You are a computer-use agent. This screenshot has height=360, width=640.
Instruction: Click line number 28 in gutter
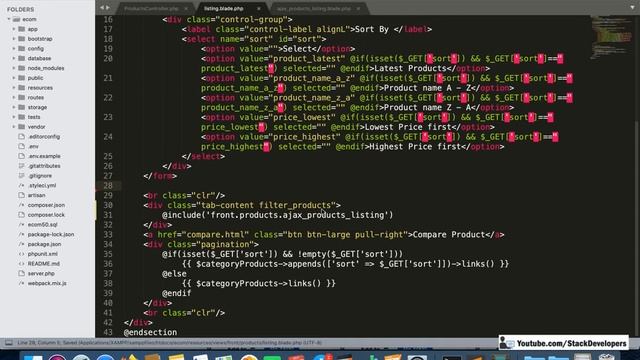[x=108, y=186]
